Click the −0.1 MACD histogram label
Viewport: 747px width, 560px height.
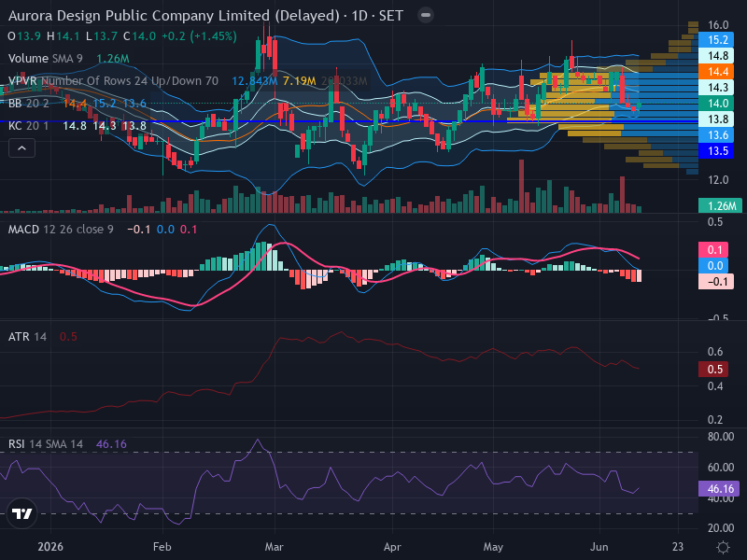click(x=716, y=282)
